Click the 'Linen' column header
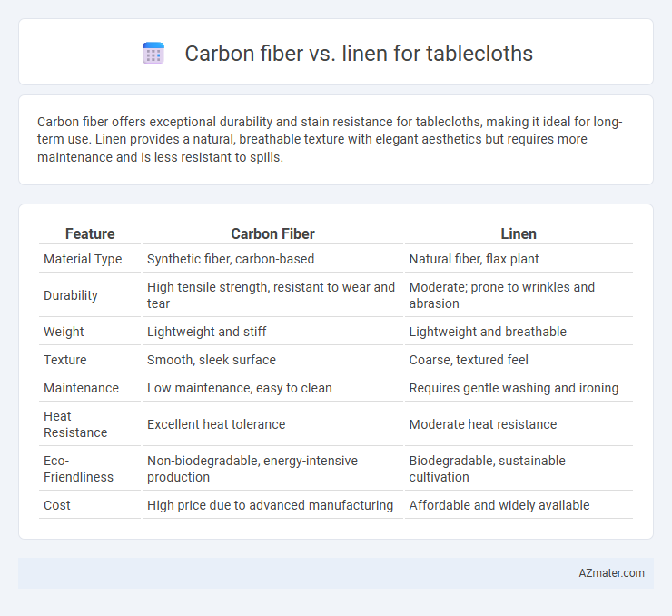Screen dimensions: 672x616 click(519, 233)
